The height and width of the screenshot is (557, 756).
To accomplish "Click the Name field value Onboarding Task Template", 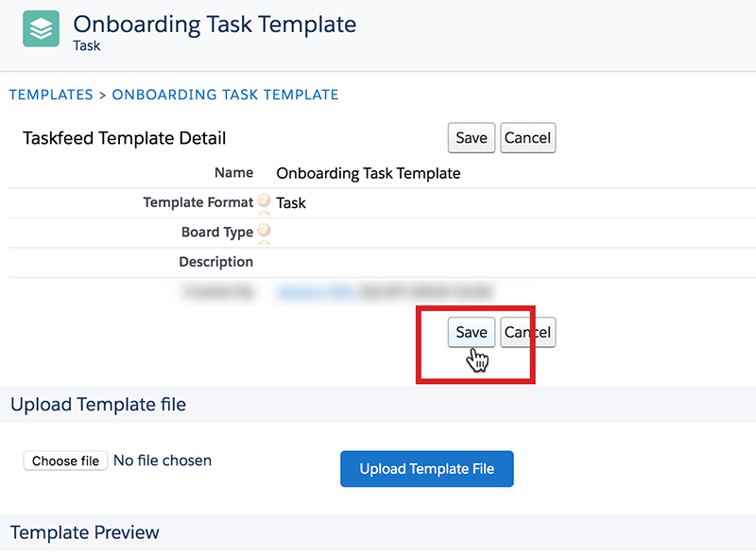I will (x=369, y=173).
